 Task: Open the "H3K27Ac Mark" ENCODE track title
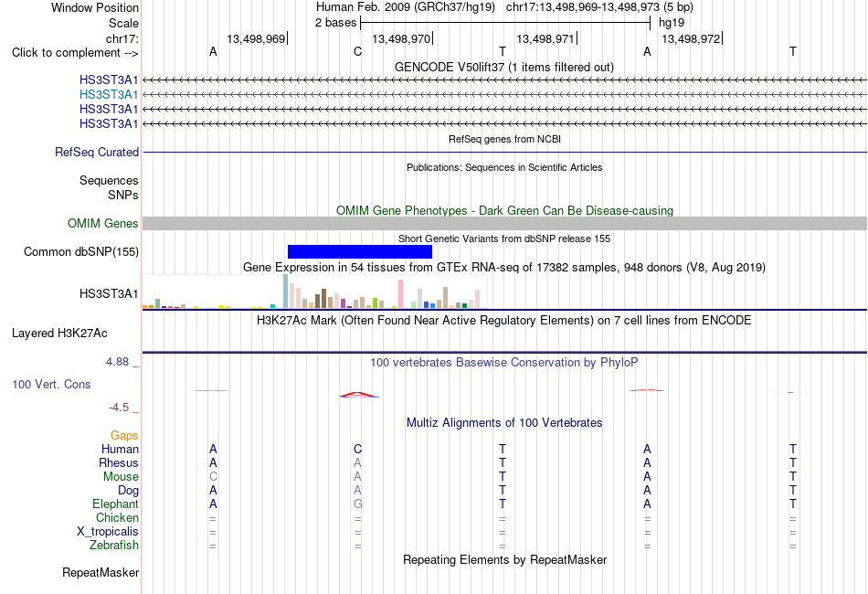[504, 320]
